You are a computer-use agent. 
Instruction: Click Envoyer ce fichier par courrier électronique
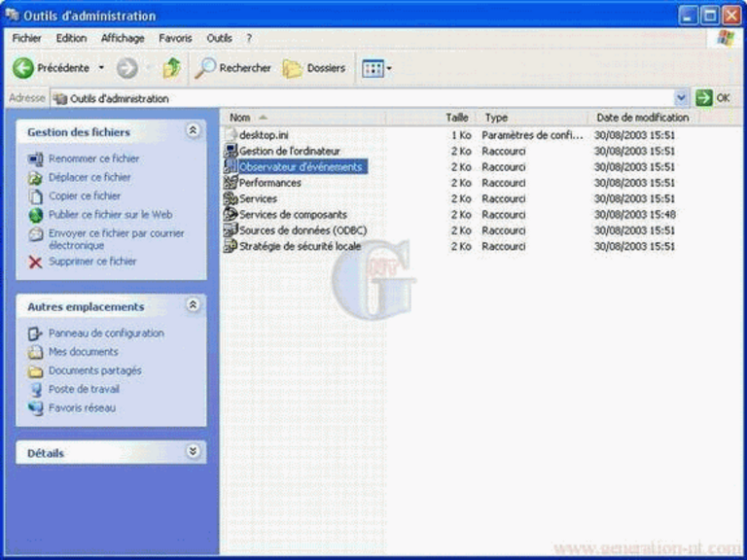pyautogui.click(x=117, y=239)
